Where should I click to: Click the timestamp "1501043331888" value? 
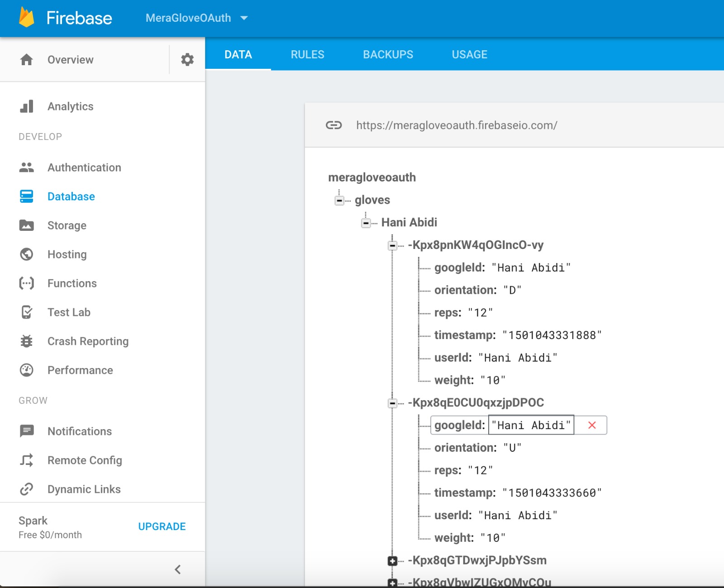pos(552,335)
